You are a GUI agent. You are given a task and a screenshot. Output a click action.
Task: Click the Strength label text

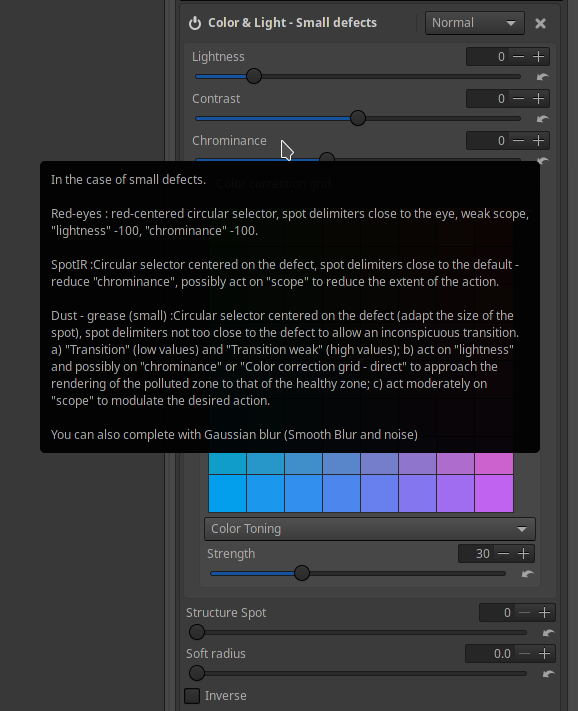point(231,554)
